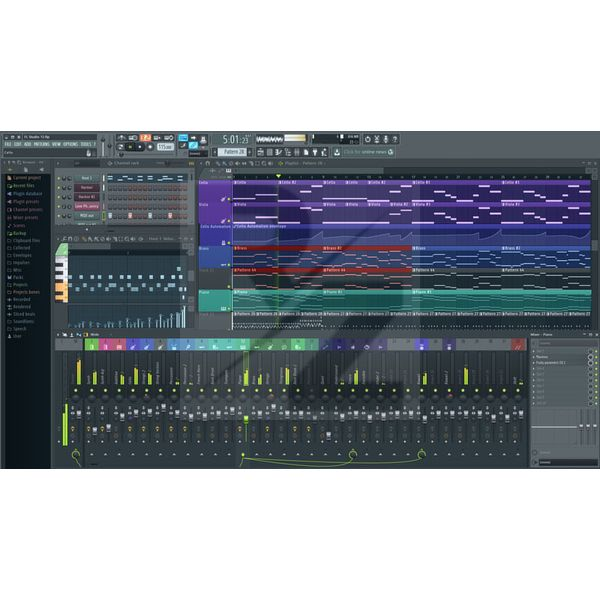Open Maximus effect slot menu arrow
The image size is (600, 600).
point(533,357)
